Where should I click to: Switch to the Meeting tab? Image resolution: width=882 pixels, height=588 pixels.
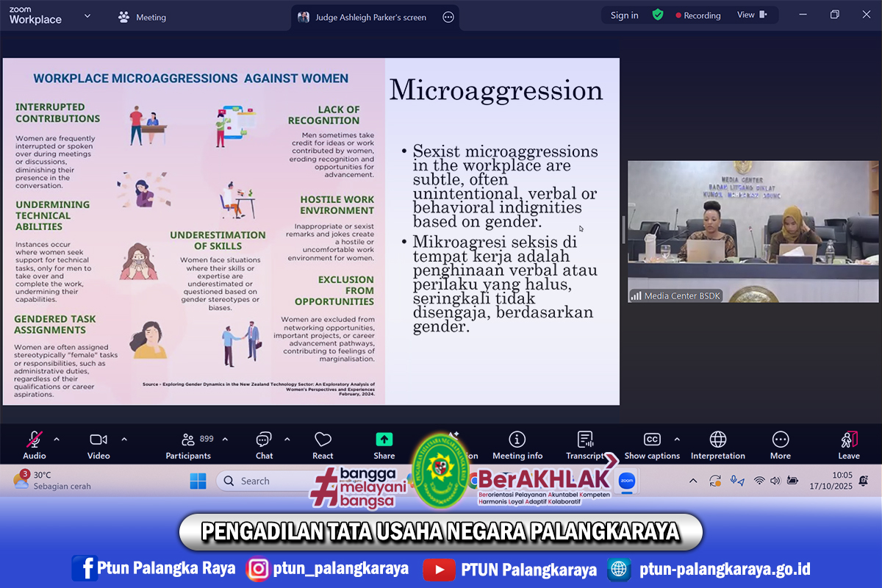pyautogui.click(x=143, y=17)
